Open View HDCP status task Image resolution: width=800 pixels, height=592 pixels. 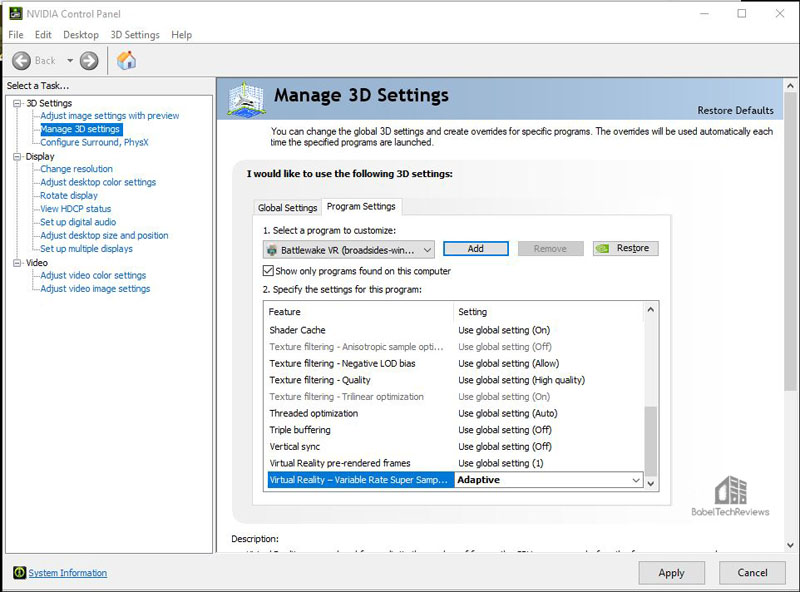click(x=76, y=209)
